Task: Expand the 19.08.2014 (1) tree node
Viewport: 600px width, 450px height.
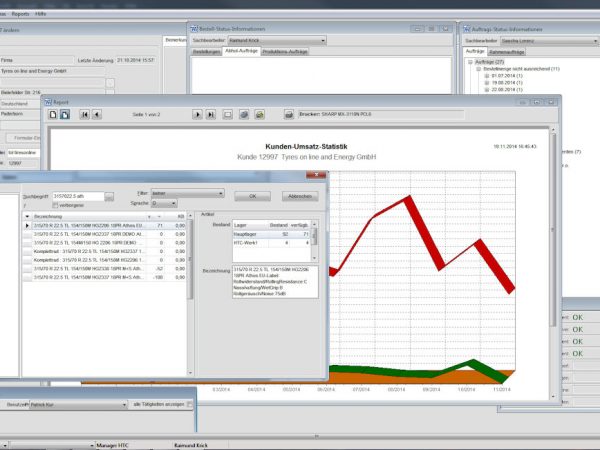Action: point(487,83)
